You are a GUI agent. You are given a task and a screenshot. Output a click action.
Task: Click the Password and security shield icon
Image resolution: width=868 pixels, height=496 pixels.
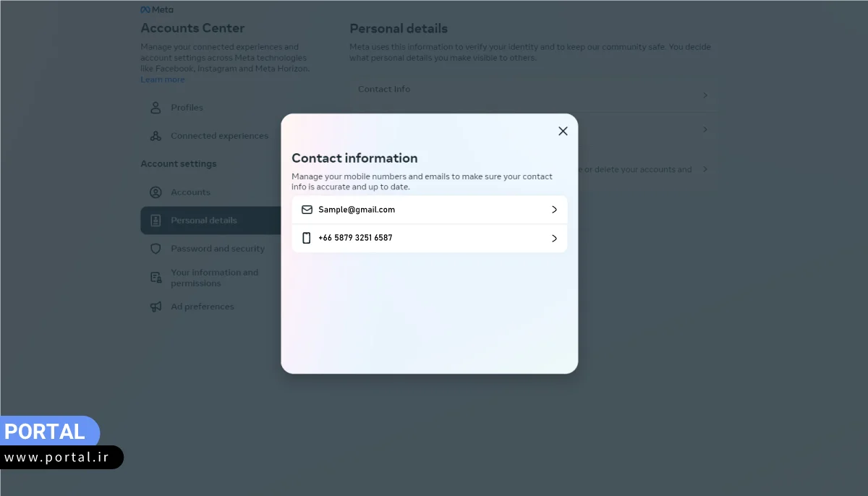click(x=156, y=249)
